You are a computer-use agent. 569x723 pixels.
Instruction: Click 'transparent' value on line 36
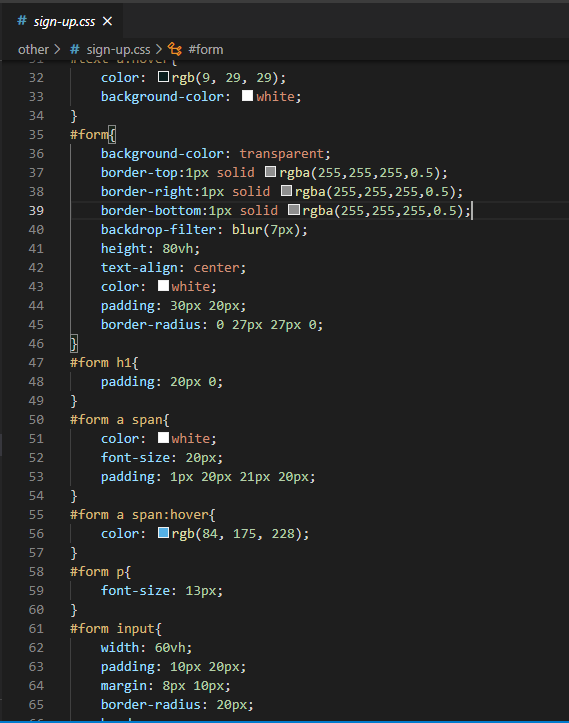[x=281, y=154]
